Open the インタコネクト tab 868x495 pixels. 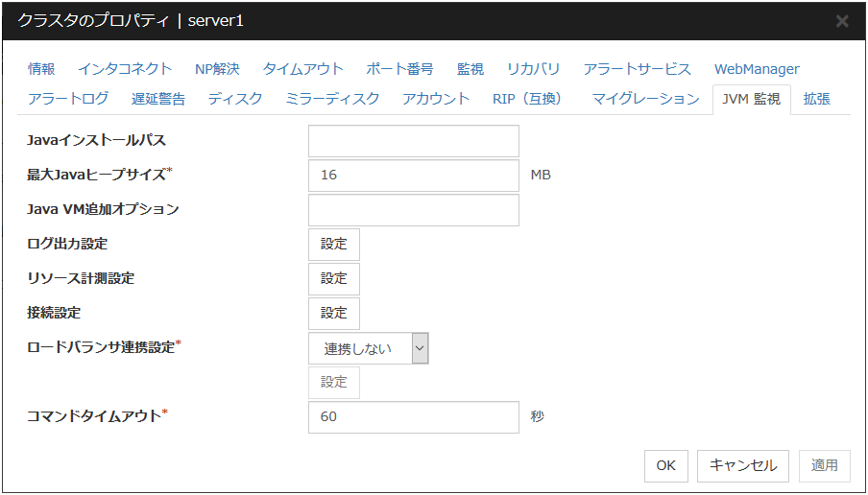(x=125, y=69)
